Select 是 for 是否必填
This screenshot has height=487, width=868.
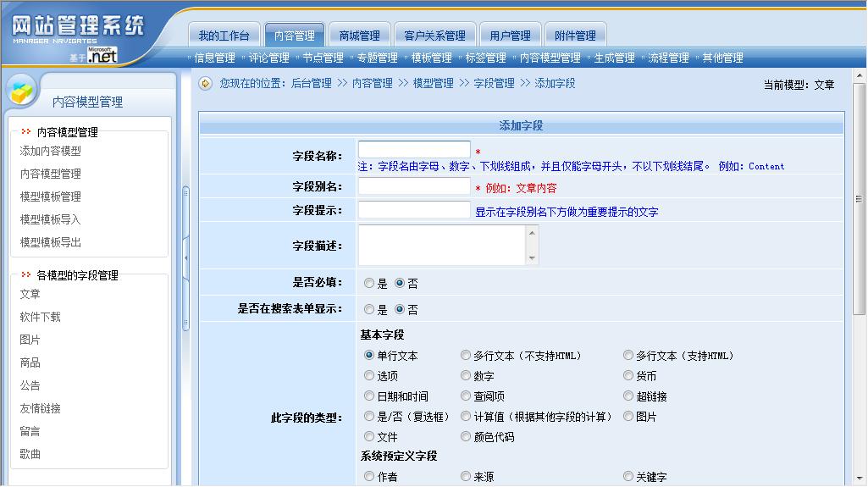369,284
